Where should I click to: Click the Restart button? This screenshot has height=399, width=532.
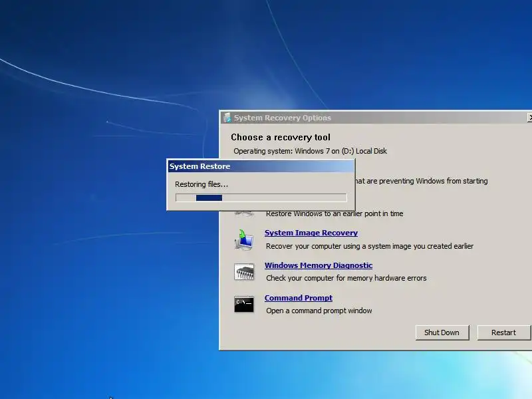[x=503, y=332]
